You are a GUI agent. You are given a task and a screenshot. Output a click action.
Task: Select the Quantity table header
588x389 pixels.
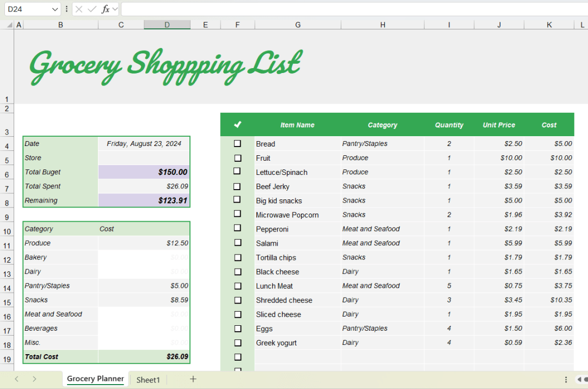click(449, 125)
